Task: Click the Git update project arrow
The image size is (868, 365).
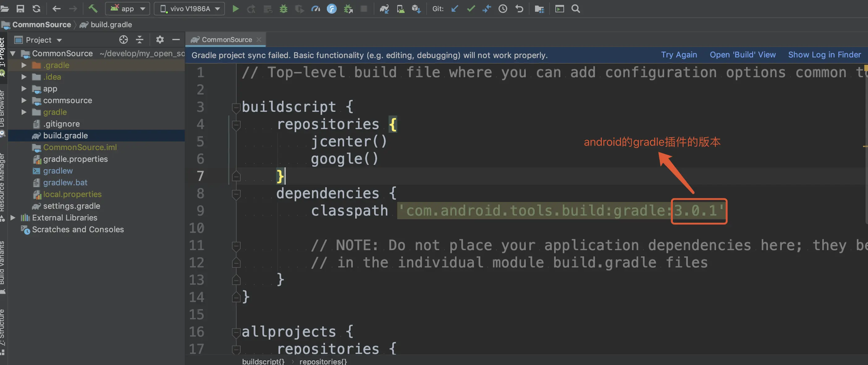Action: [x=455, y=9]
